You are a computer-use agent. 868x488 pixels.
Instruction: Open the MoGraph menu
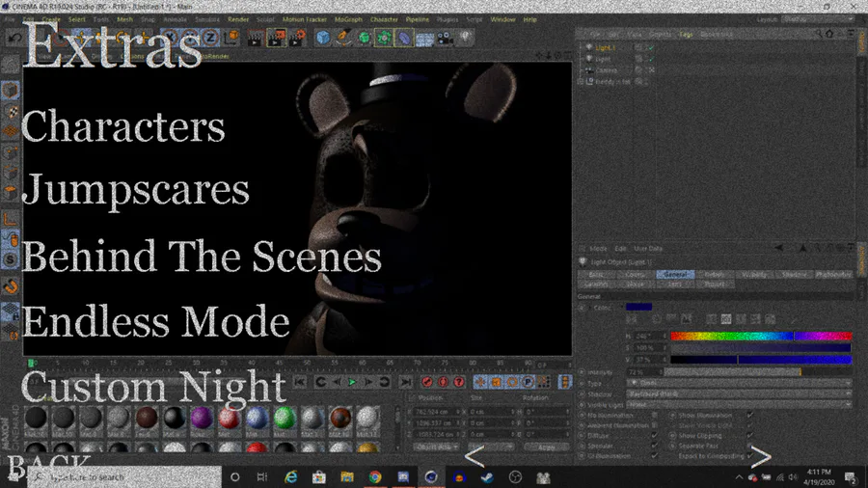tap(348, 19)
